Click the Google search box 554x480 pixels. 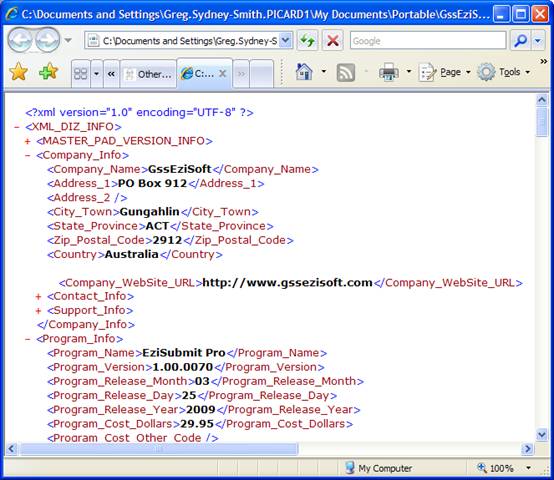pyautogui.click(x=428, y=41)
